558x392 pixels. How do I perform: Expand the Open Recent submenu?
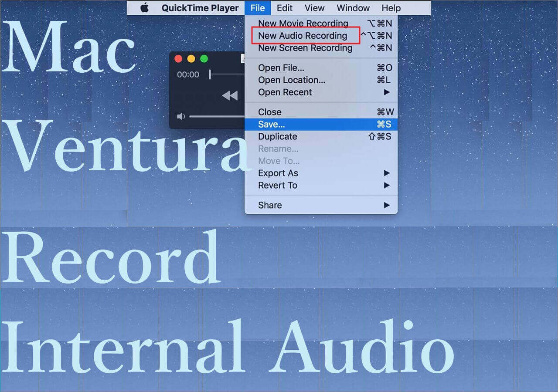click(x=321, y=92)
